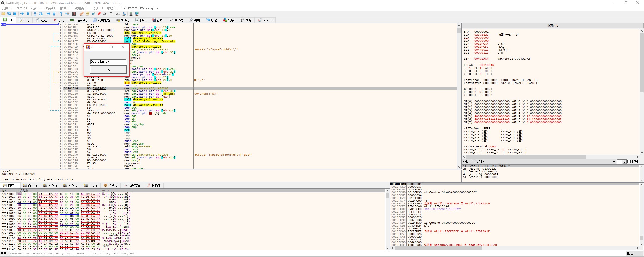Screen dimensions: 644x257
Task: Open the patches (band-aid) toolbar icon
Action: (x=82, y=14)
